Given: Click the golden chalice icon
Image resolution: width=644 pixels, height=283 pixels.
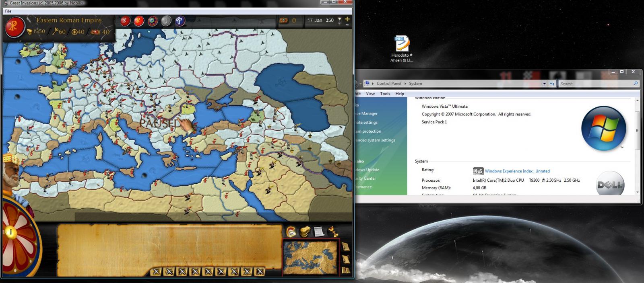Looking at the screenshot, I should (x=333, y=232).
